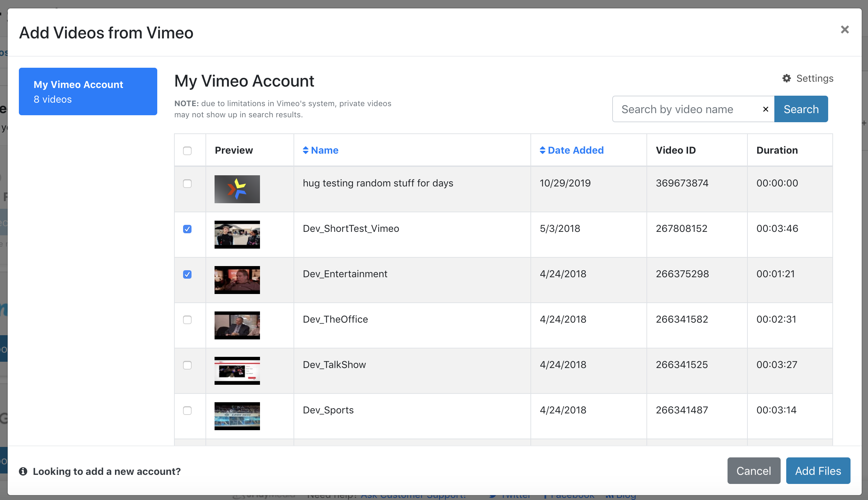Open the Dev_TheOffice preview thumbnail
This screenshot has height=500, width=868.
(237, 325)
